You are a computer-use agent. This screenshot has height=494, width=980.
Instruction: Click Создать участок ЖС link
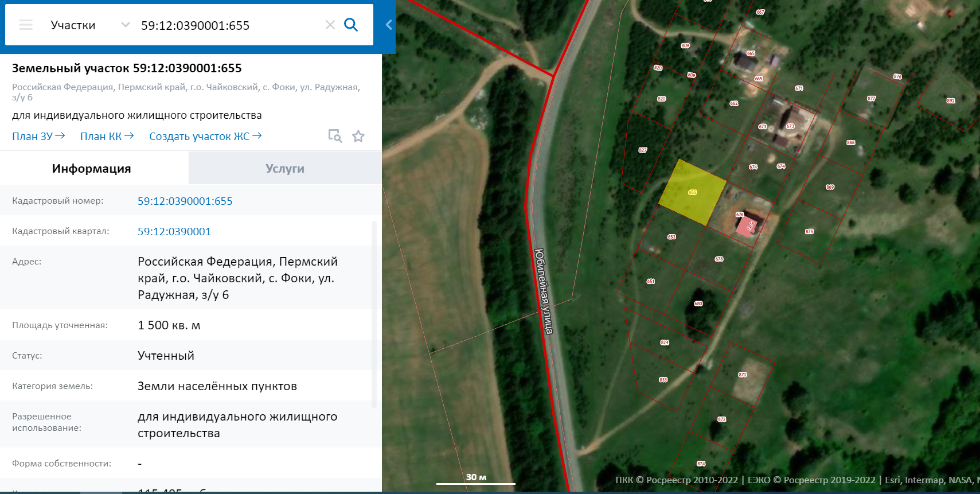[x=205, y=136]
